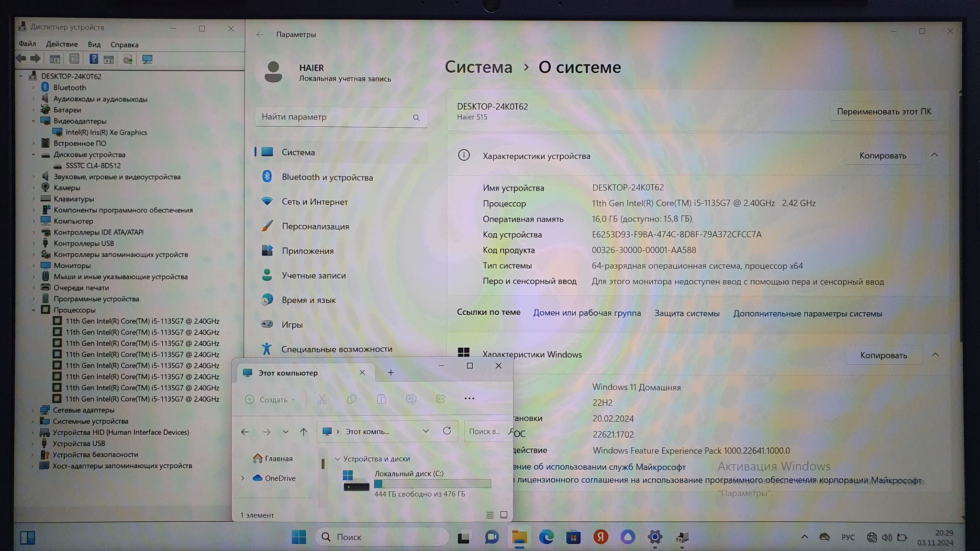Open Yandex browser from the taskbar
Screen dimensions: 980x551
point(601,537)
